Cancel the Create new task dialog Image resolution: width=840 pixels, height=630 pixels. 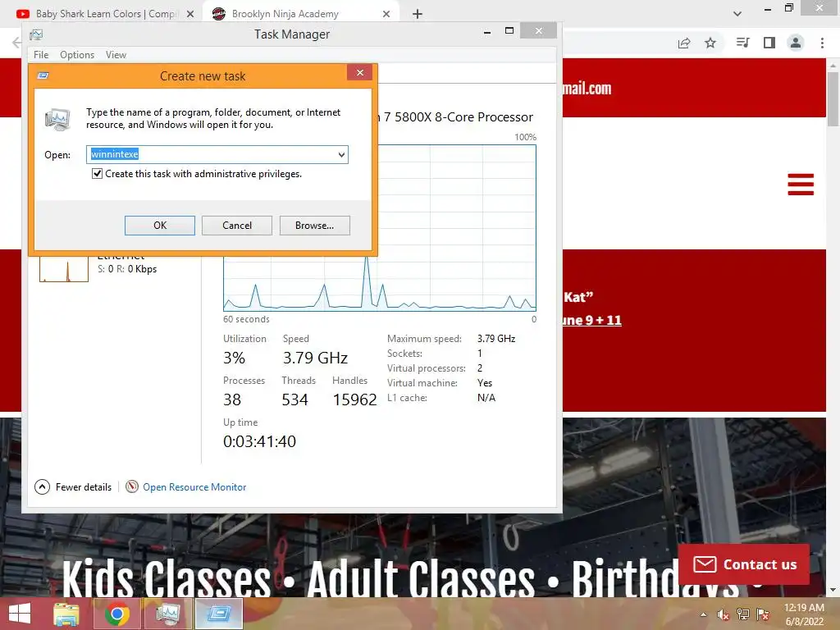(x=237, y=226)
